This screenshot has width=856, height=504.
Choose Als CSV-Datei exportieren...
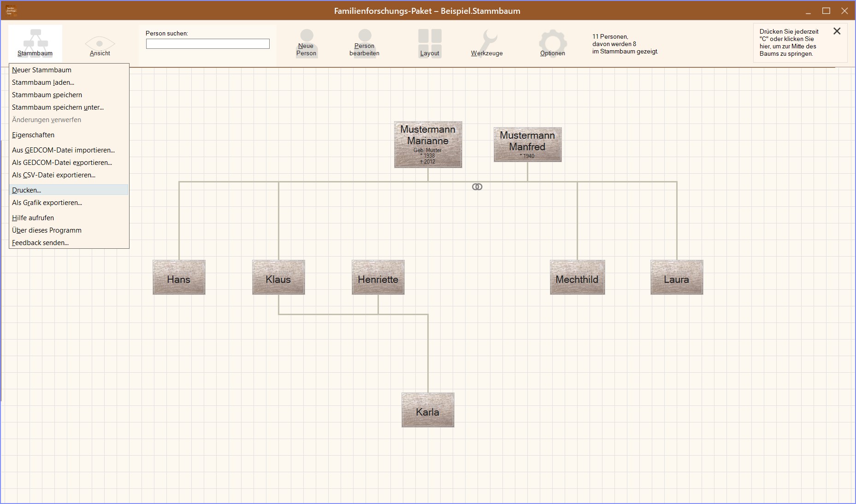53,175
